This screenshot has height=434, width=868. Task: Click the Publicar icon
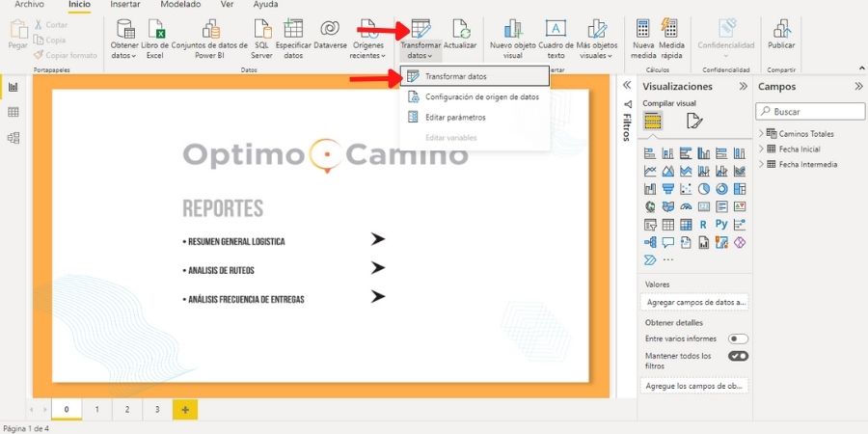click(781, 30)
